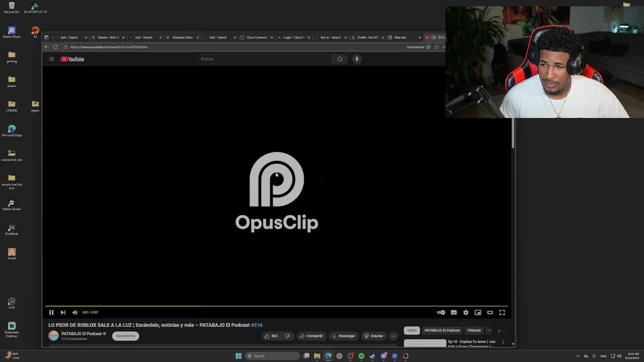Like the video with 802 likes

pos(271,336)
